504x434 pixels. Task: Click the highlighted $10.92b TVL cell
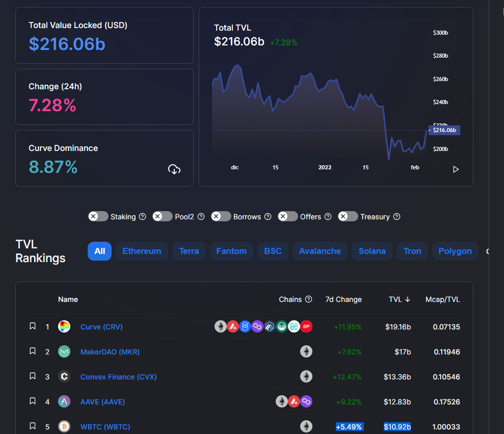coord(397,427)
